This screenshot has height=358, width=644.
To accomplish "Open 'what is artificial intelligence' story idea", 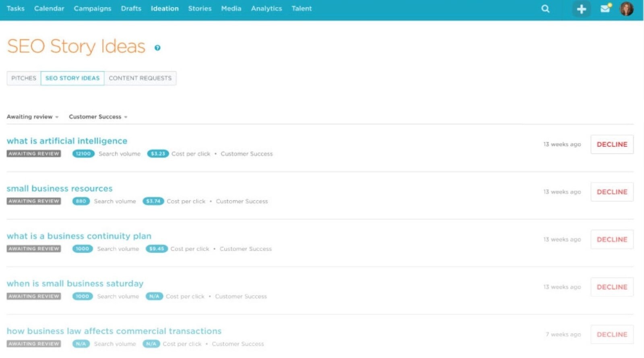I will click(x=67, y=141).
